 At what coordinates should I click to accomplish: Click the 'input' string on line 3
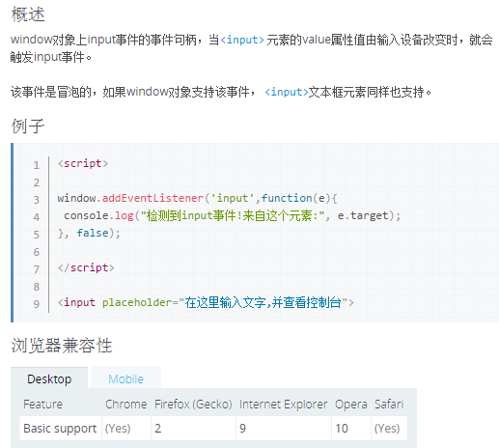pos(233,198)
